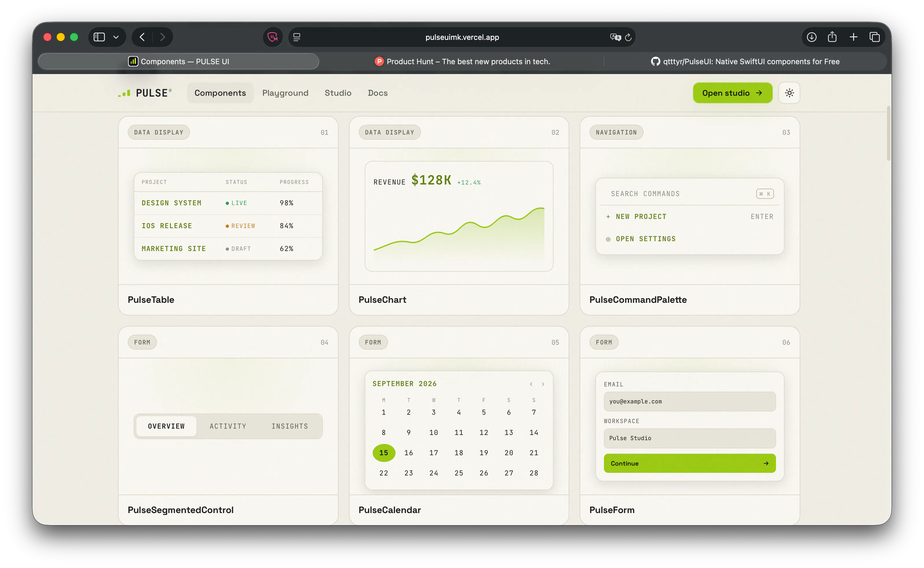Click the $128K revenue value

431,180
